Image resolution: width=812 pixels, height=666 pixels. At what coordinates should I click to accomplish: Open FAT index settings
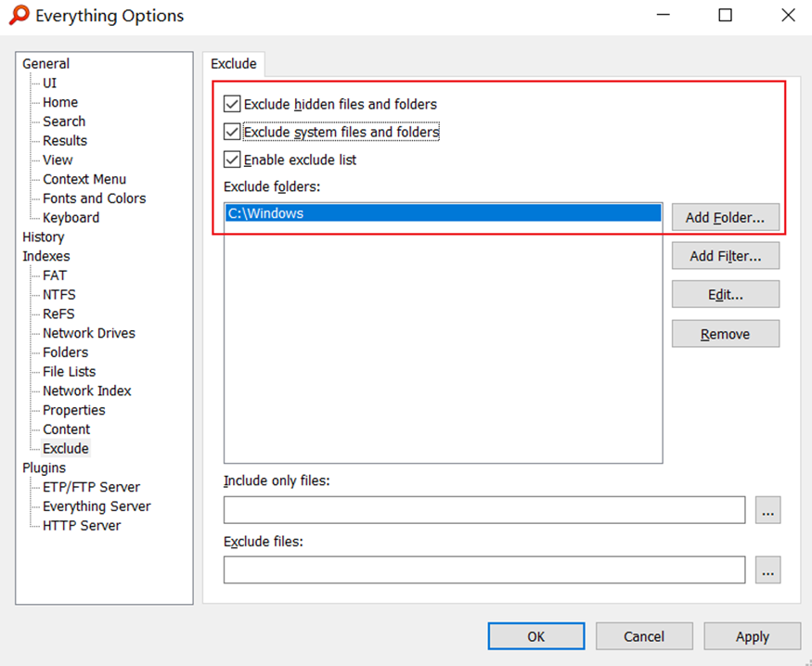pyautogui.click(x=55, y=275)
